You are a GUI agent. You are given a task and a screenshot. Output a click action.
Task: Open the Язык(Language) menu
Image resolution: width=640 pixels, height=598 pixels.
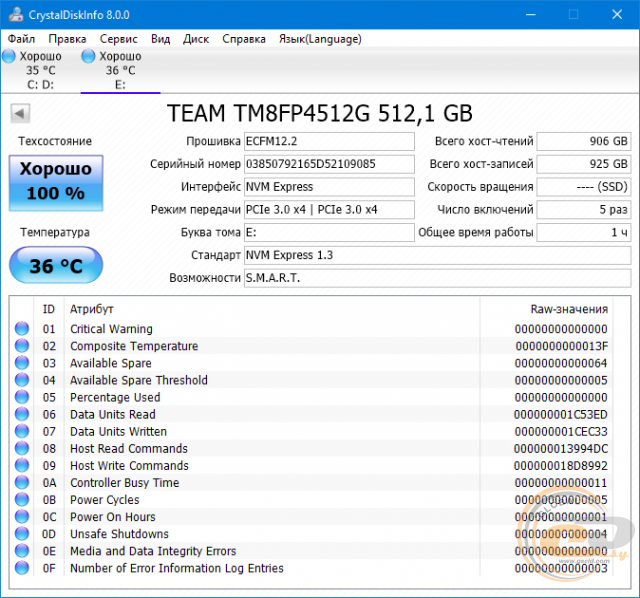320,39
